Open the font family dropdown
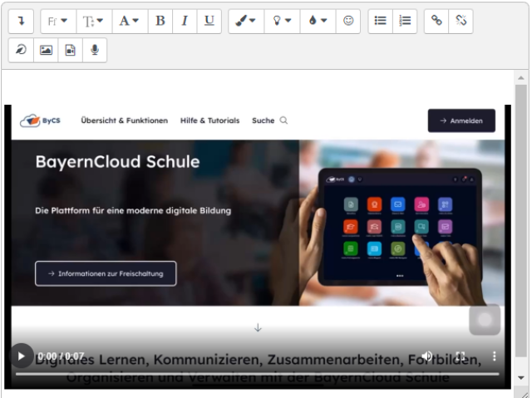This screenshot has height=398, width=532. (x=57, y=22)
